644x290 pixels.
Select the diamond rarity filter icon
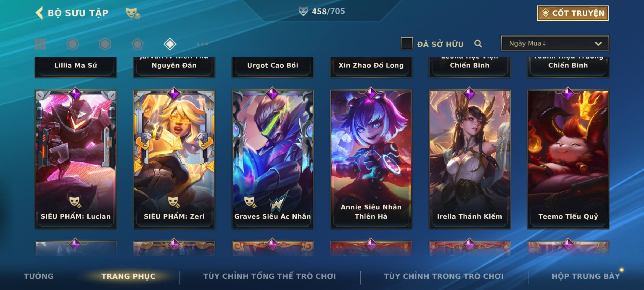coord(170,44)
